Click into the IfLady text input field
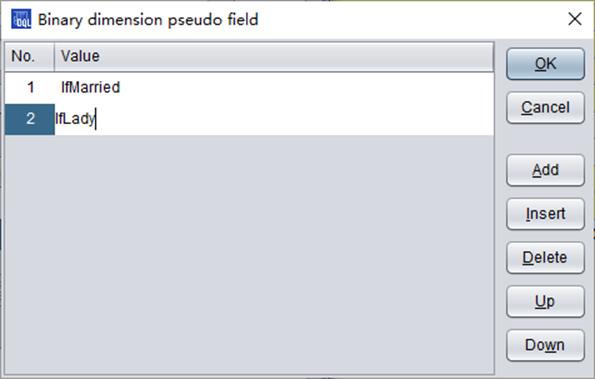 [274, 119]
